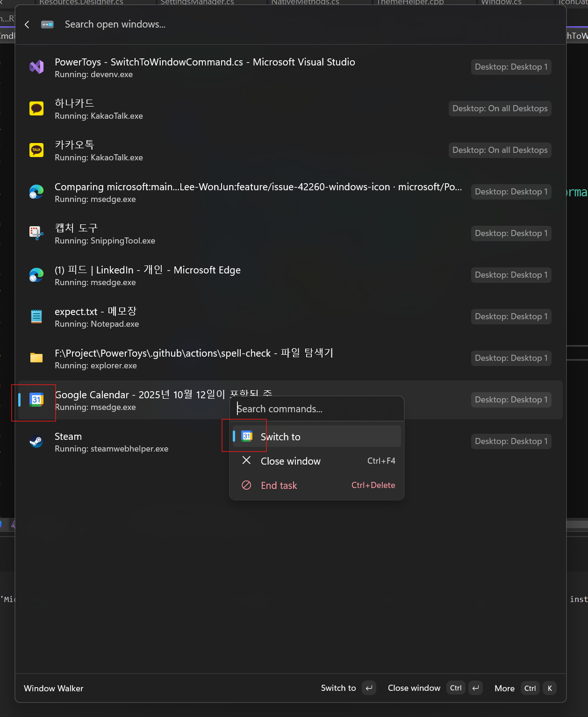Viewport: 588px width, 717px height.
Task: Select the 카카오톡 window entry
Action: click(x=290, y=151)
